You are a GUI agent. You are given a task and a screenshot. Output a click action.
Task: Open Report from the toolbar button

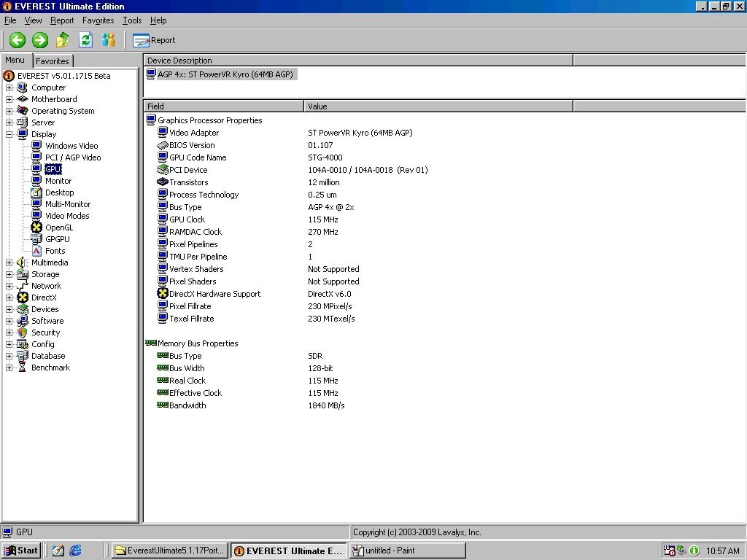pos(154,40)
